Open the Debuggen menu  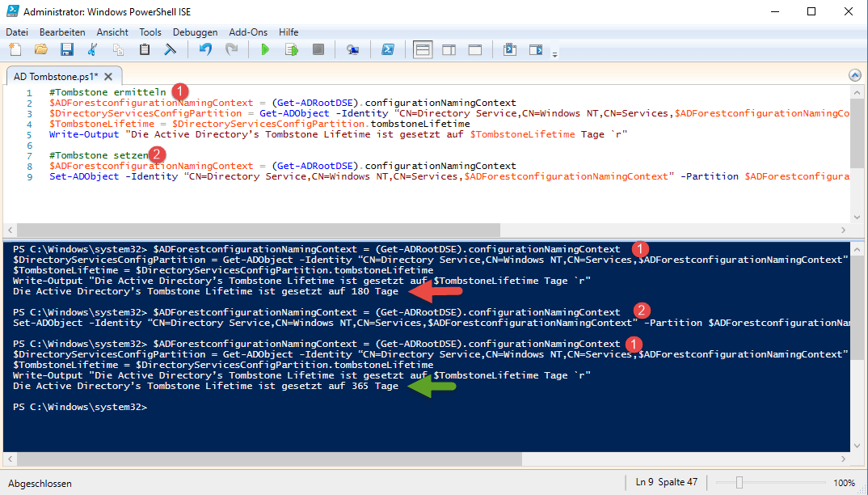(x=195, y=32)
